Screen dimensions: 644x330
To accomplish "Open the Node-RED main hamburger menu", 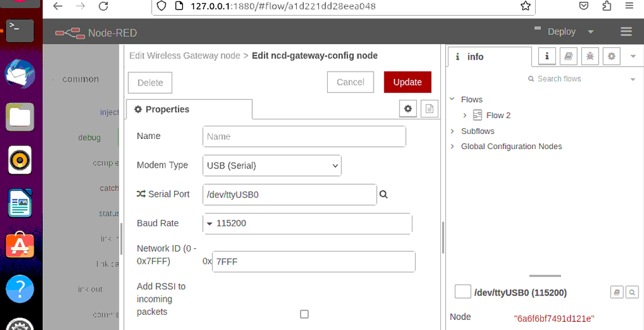I will click(x=626, y=31).
